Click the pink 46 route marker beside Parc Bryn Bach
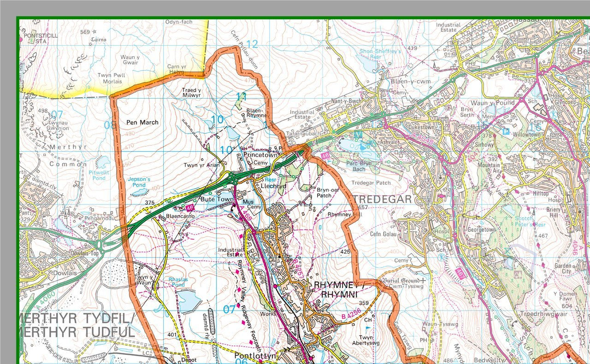Screen dimensions: 590x364 click(x=325, y=156)
